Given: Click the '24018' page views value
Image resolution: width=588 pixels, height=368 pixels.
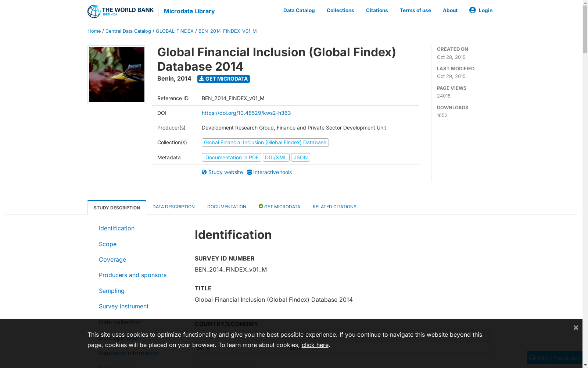Looking at the screenshot, I should tap(444, 96).
